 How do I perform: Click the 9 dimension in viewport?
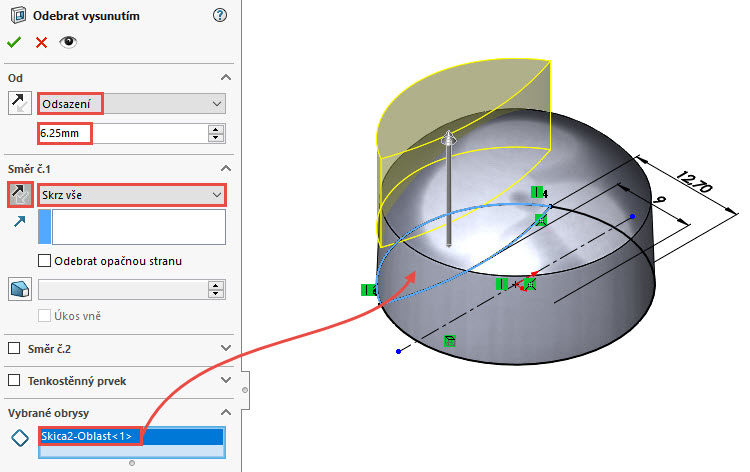click(x=660, y=200)
